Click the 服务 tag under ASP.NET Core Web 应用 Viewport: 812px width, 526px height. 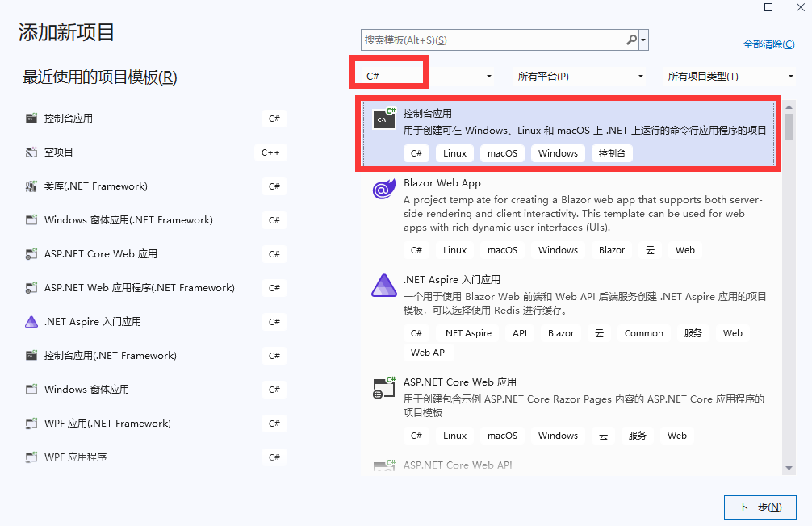(638, 436)
